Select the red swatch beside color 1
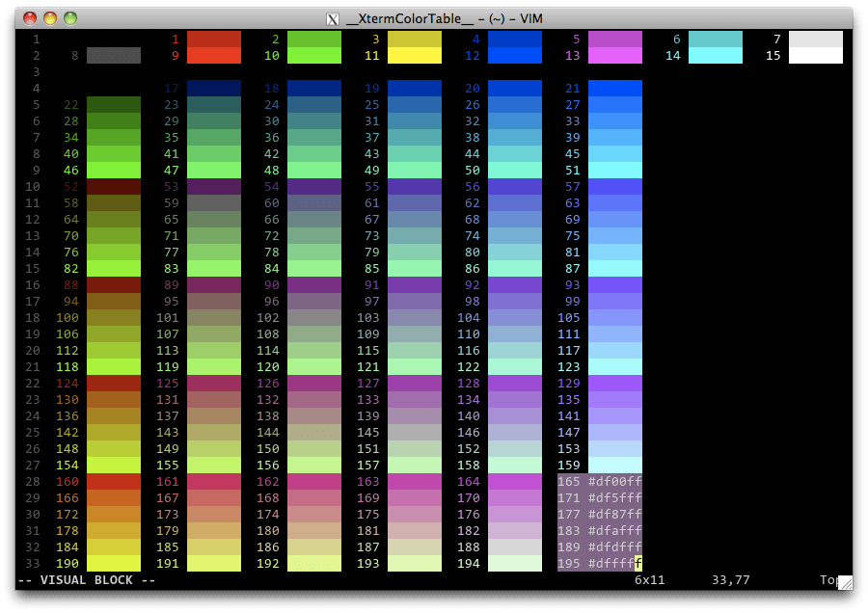 point(216,40)
